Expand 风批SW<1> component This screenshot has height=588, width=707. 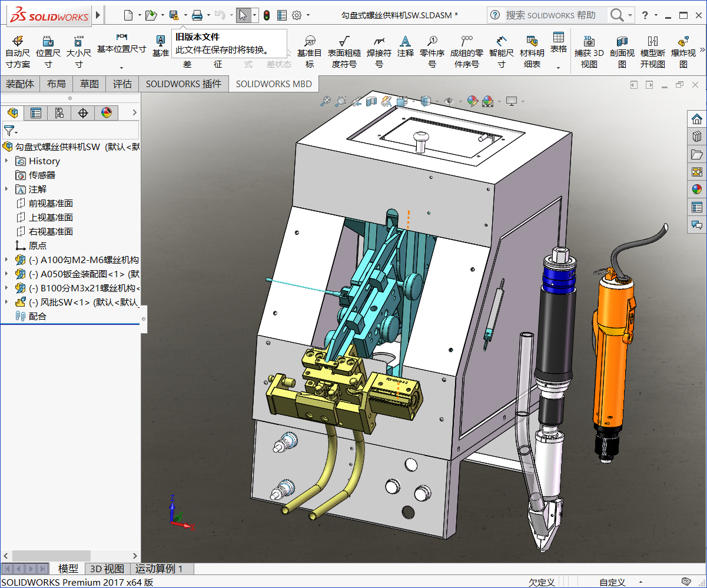6,302
